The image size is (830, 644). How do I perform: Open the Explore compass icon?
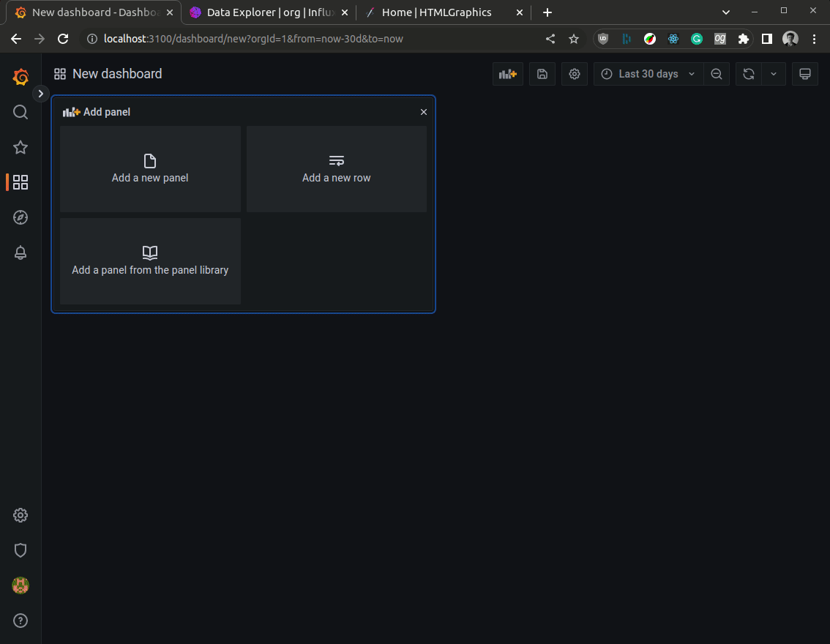[x=20, y=217]
